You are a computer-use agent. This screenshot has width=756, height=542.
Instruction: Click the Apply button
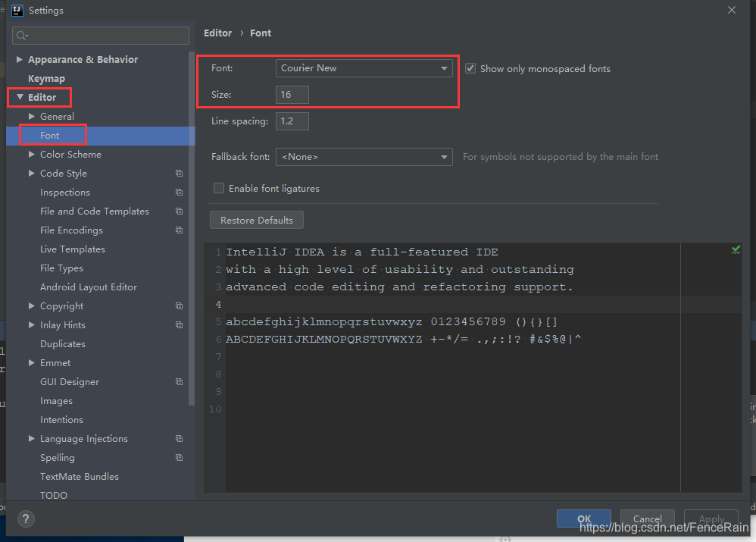point(711,519)
